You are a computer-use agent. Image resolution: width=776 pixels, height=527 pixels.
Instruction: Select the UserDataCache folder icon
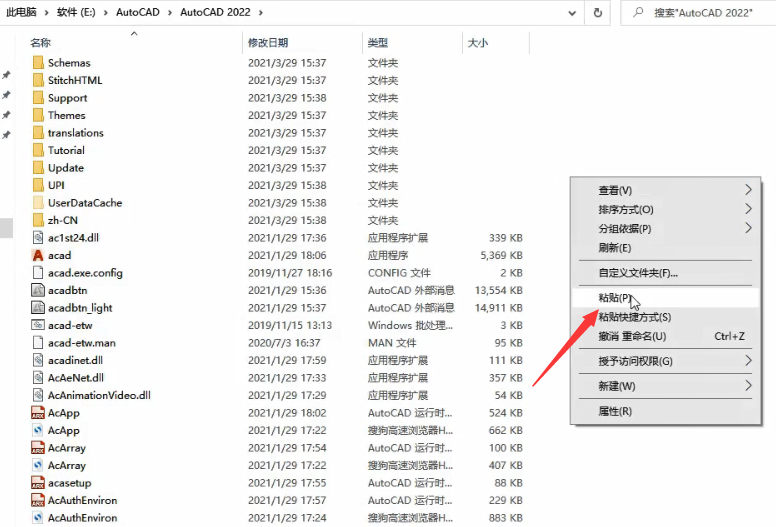38,203
